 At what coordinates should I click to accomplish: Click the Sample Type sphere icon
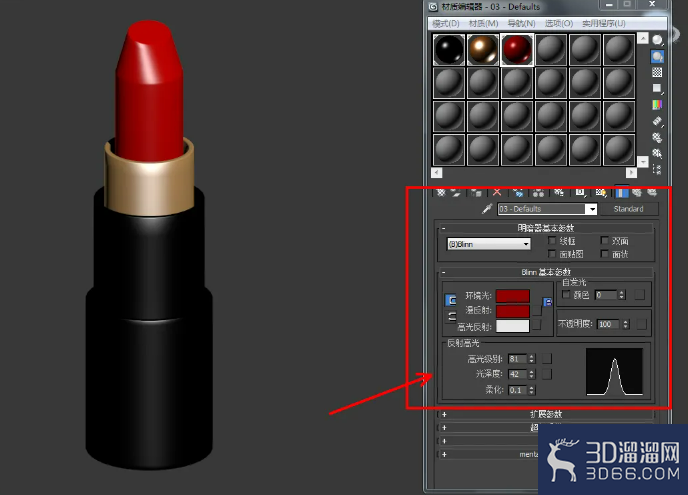pyautogui.click(x=657, y=40)
